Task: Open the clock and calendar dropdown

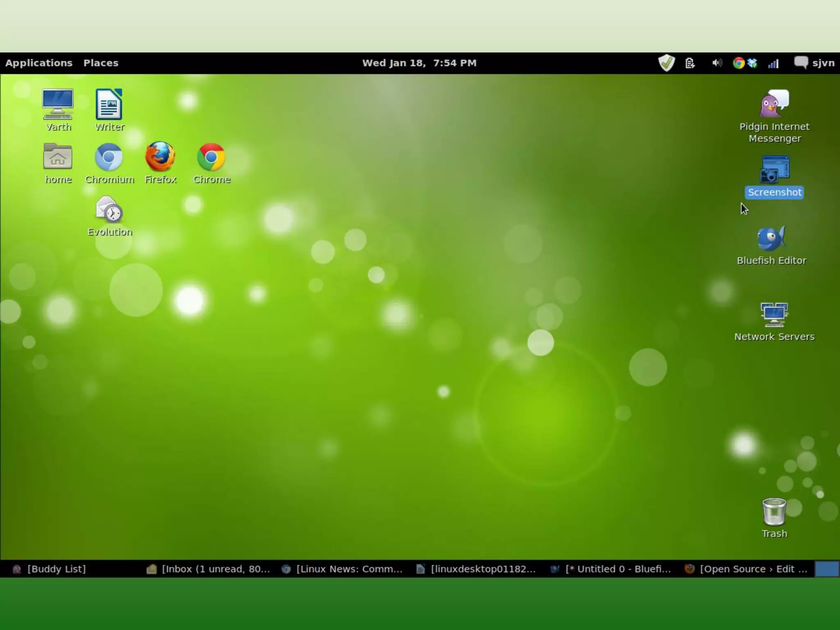Action: point(419,63)
